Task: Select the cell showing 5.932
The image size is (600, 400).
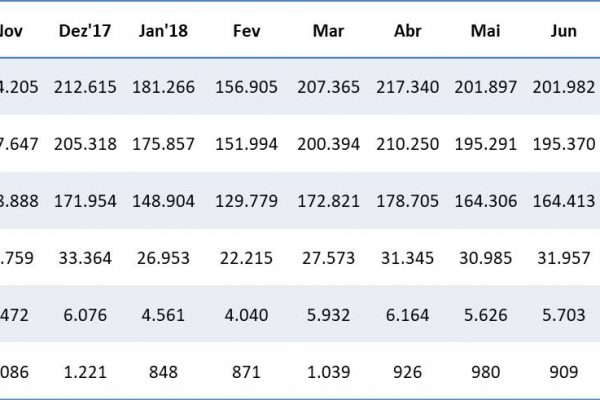Action: click(328, 315)
